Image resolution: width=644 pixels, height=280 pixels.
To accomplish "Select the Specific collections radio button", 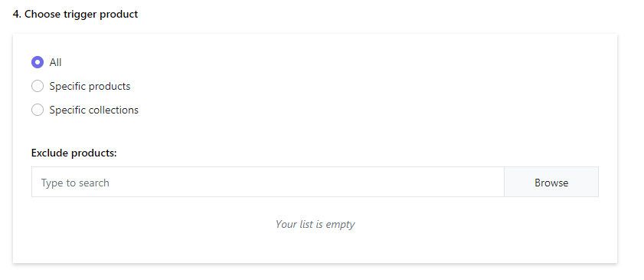I will coord(38,110).
